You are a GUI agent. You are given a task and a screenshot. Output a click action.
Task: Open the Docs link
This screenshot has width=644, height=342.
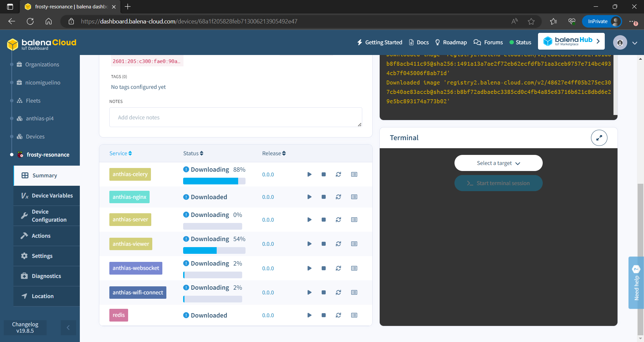click(x=419, y=42)
